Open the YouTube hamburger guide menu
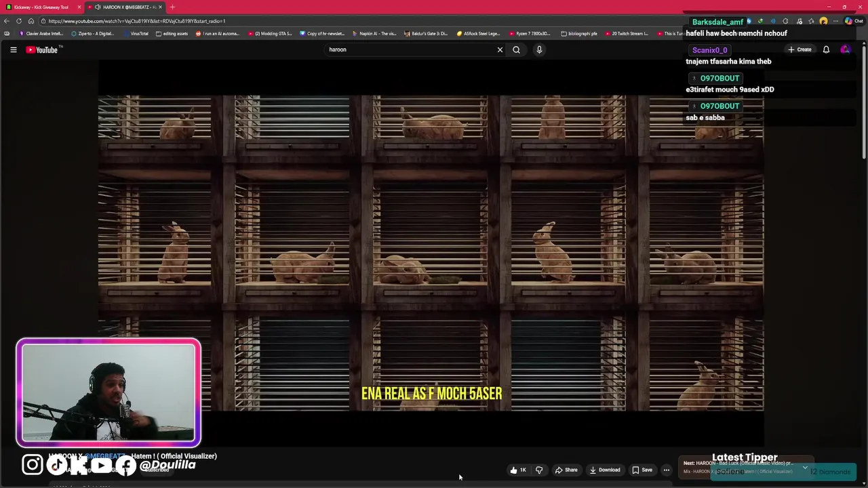The image size is (868, 488). click(x=13, y=49)
